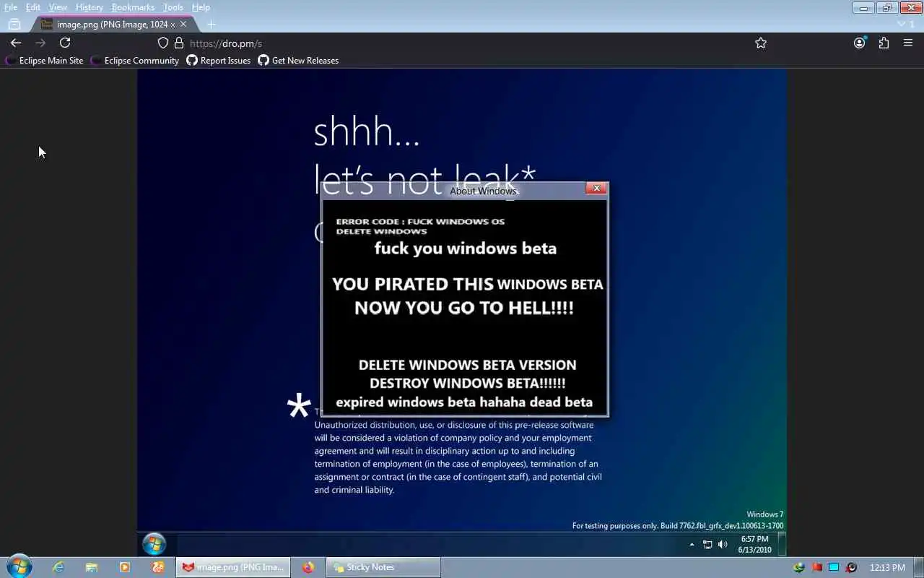Click the orange taskbar icon after Media Player

tap(158, 567)
